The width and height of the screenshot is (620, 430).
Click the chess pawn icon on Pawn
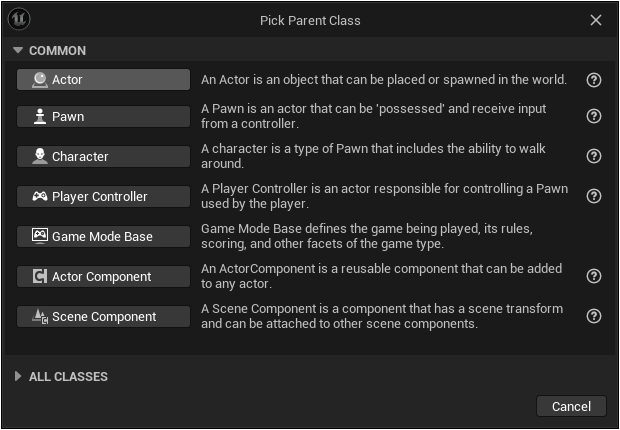pyautogui.click(x=40, y=117)
